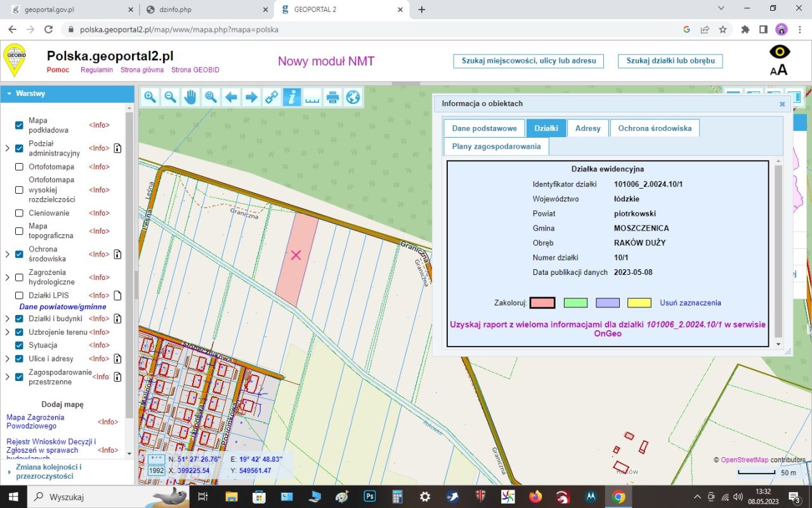Pick the green Zakoloruj color swatch
The height and width of the screenshot is (508, 812).
(x=575, y=303)
